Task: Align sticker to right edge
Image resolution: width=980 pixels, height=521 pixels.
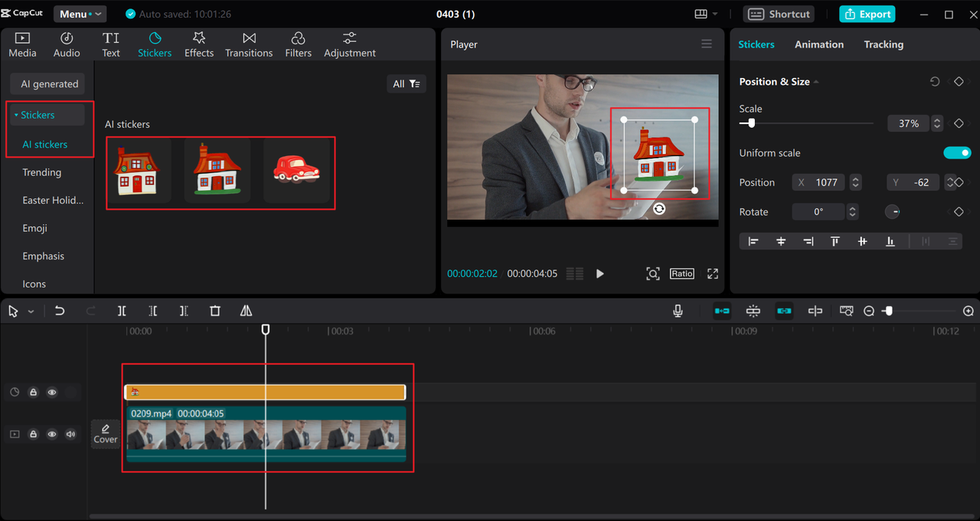Action: (808, 241)
